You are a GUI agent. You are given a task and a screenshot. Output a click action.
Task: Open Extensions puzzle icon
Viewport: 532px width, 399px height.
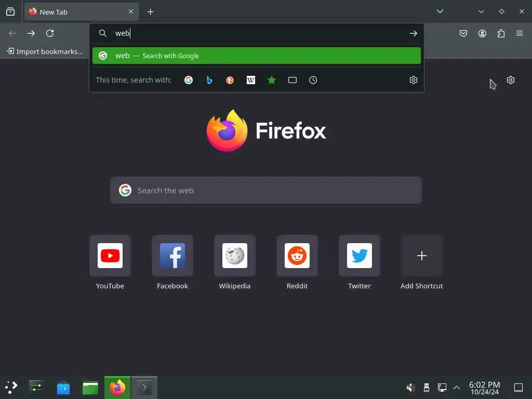click(501, 33)
